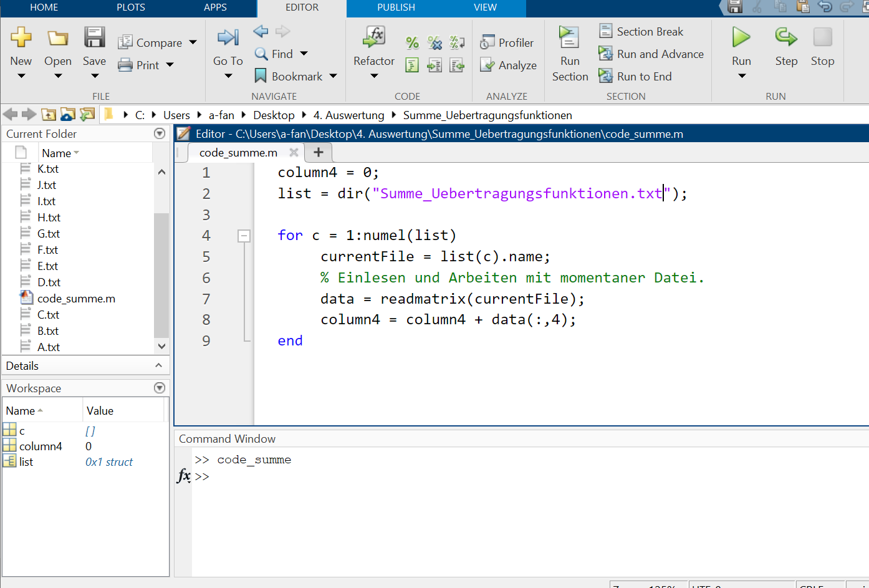
Task: Switch to the PLOTS tab
Action: (x=131, y=7)
